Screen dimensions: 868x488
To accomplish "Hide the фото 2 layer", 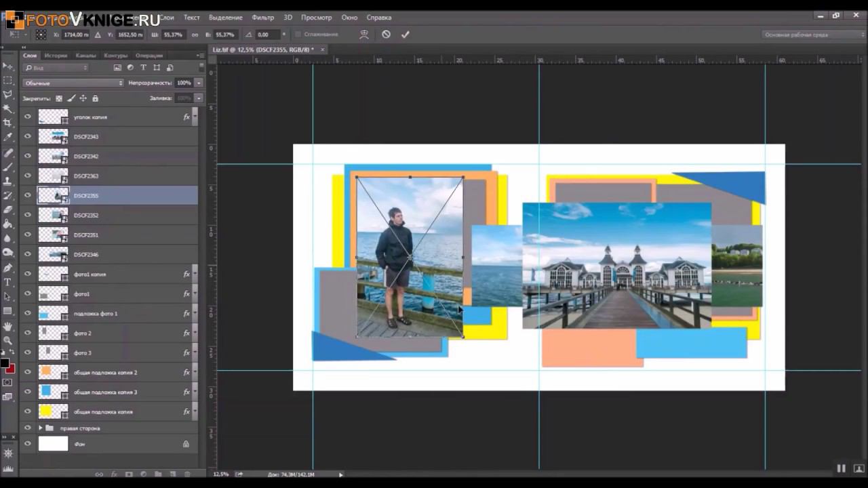I will pos(28,333).
